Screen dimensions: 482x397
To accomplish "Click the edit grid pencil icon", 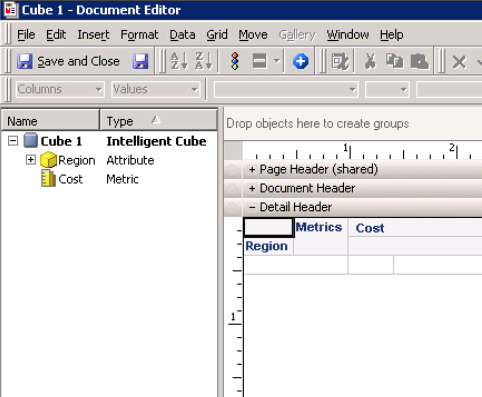I will pyautogui.click(x=340, y=61).
